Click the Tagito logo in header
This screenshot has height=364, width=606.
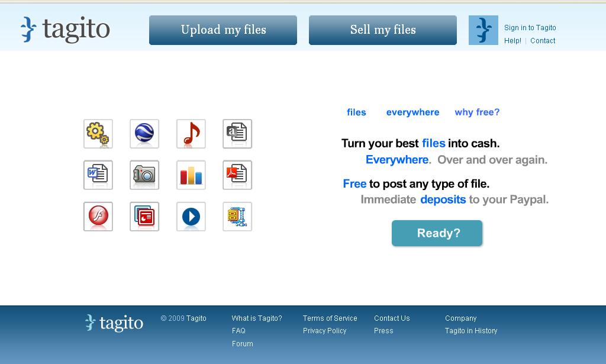click(65, 30)
